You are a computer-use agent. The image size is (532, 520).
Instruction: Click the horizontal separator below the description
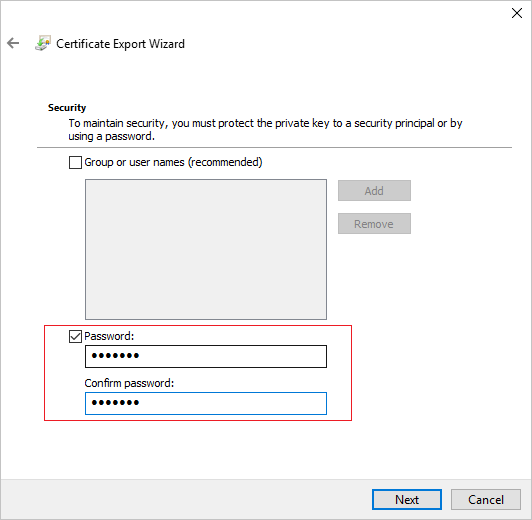[x=274, y=148]
